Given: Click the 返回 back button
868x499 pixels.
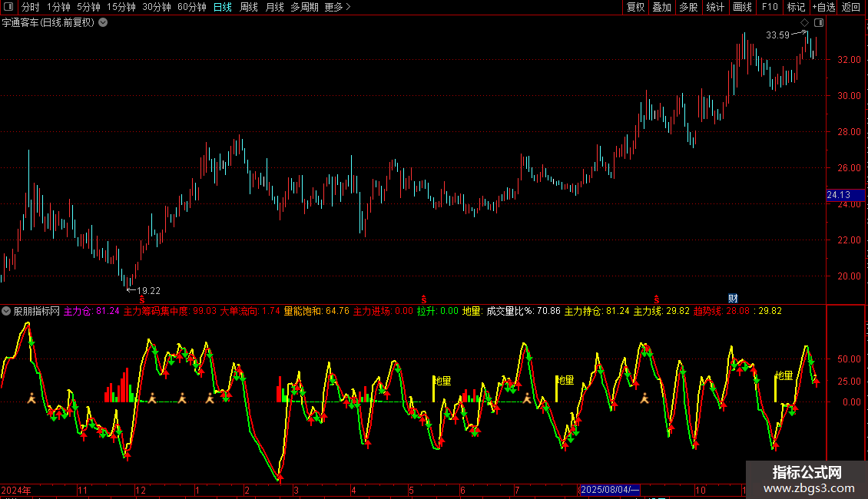Looking at the screenshot, I should (x=851, y=7).
